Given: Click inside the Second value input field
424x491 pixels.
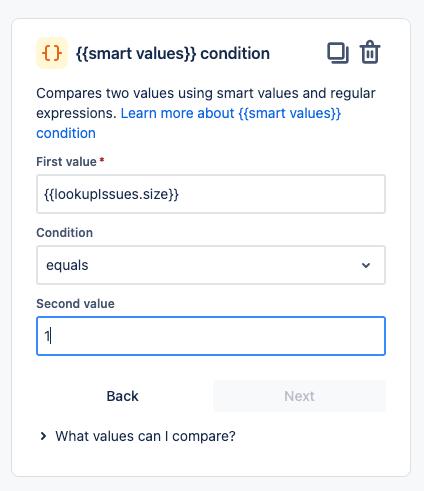Looking at the screenshot, I should [211, 336].
